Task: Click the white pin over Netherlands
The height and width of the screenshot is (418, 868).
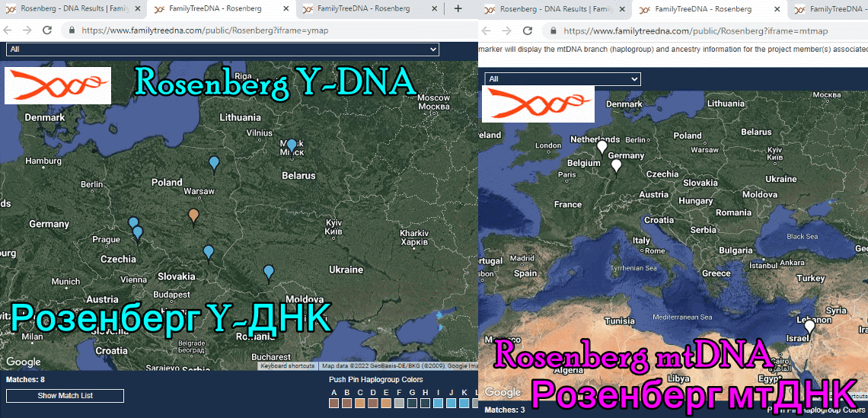Action: coord(602,148)
